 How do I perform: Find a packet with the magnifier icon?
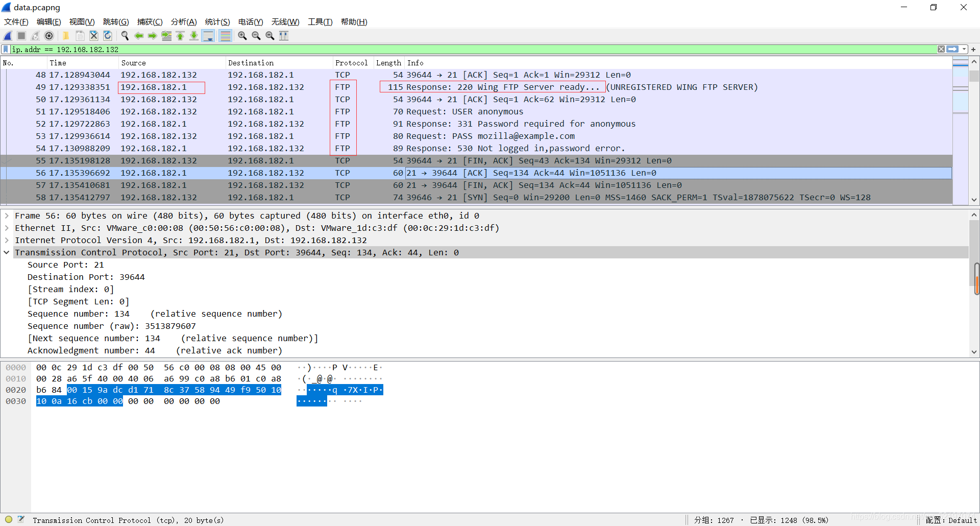[125, 36]
